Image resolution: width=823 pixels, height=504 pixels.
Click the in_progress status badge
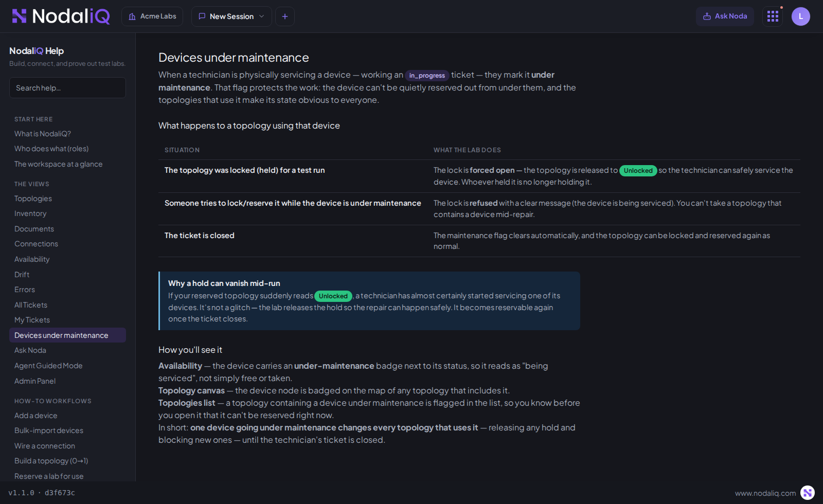pos(427,76)
